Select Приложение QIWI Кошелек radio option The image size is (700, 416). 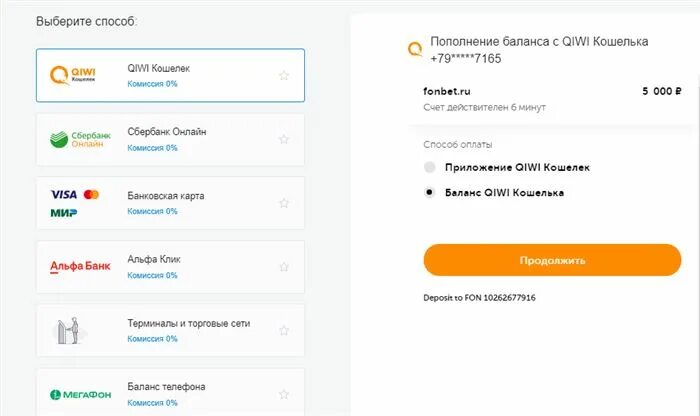(430, 167)
